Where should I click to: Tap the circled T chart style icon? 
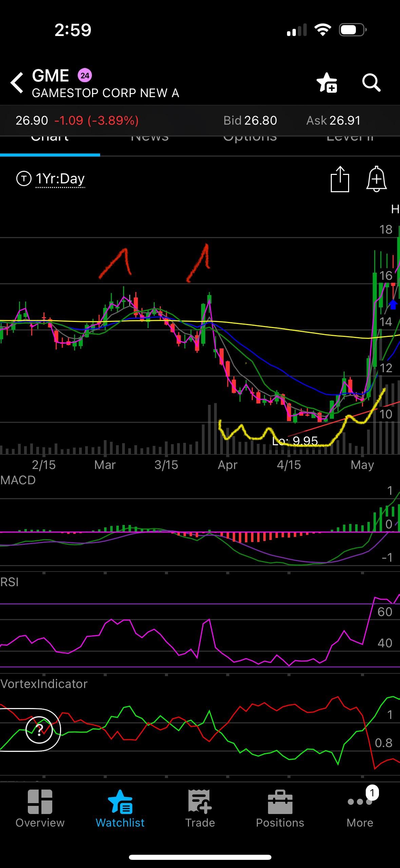[x=24, y=179]
